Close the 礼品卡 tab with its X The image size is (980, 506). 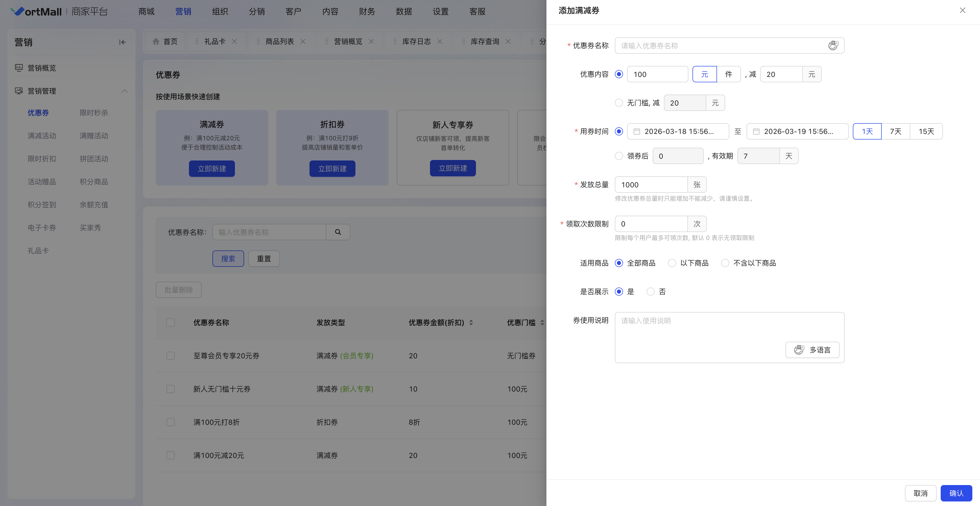[x=235, y=41]
